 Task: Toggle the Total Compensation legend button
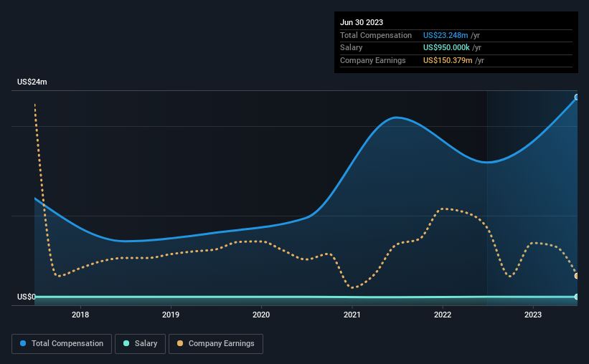(x=62, y=344)
